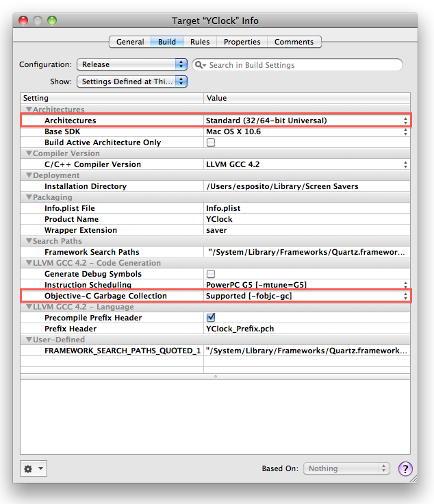Click into Search in Build Settings field

coord(297,65)
